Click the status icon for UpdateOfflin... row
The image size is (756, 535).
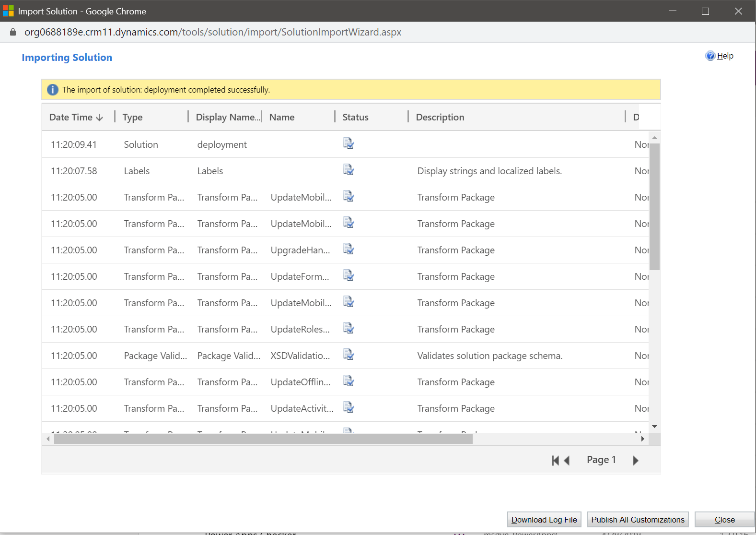[x=349, y=381]
